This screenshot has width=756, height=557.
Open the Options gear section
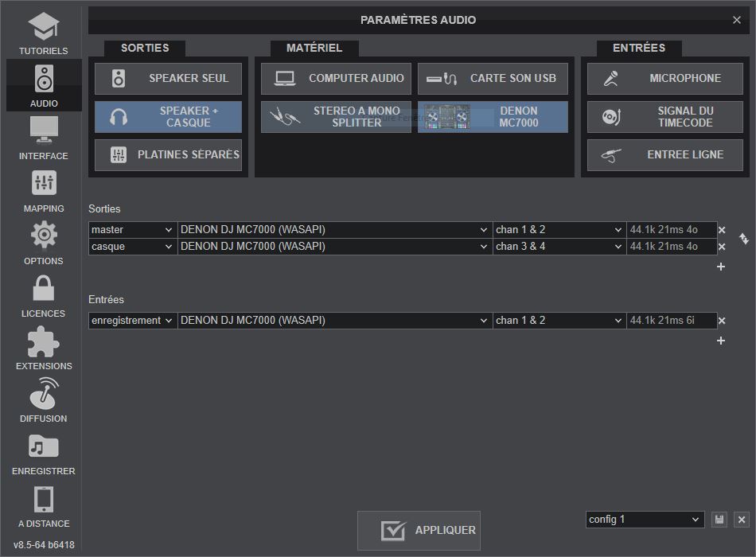click(x=44, y=243)
